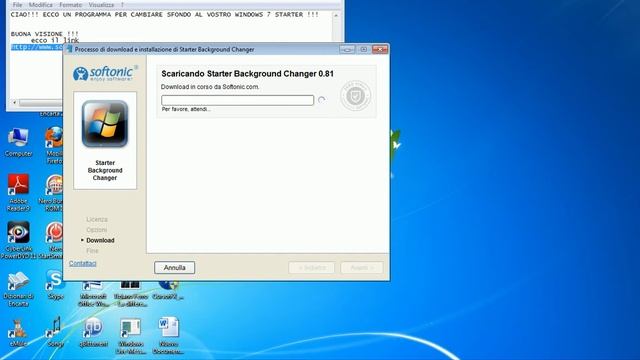The width and height of the screenshot is (640, 360).
Task: Launch the qBittorrent desktop shortcut
Action: [x=93, y=332]
